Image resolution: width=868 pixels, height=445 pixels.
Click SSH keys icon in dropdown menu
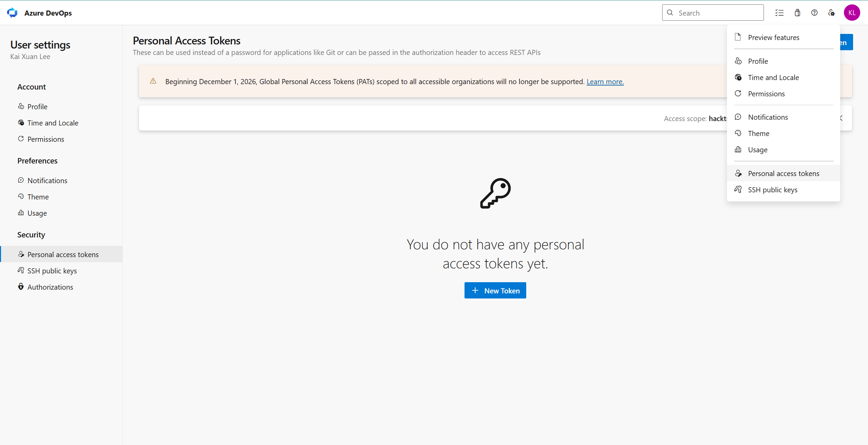738,189
